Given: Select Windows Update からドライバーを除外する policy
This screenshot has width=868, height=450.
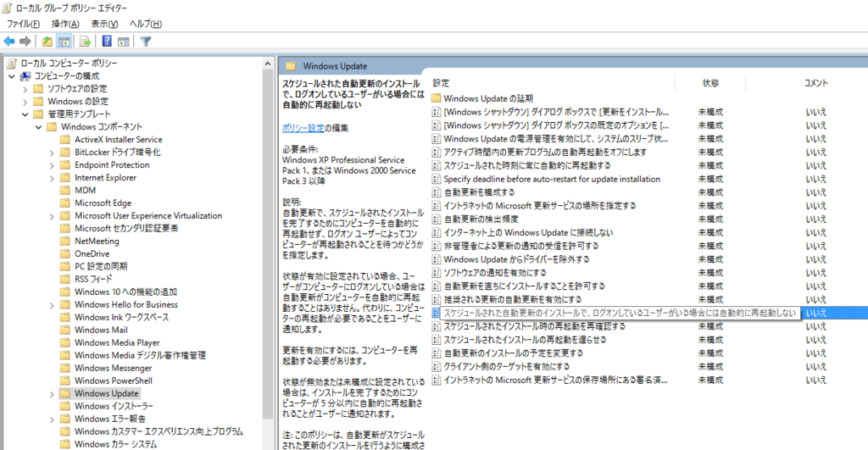Looking at the screenshot, I should click(x=516, y=259).
